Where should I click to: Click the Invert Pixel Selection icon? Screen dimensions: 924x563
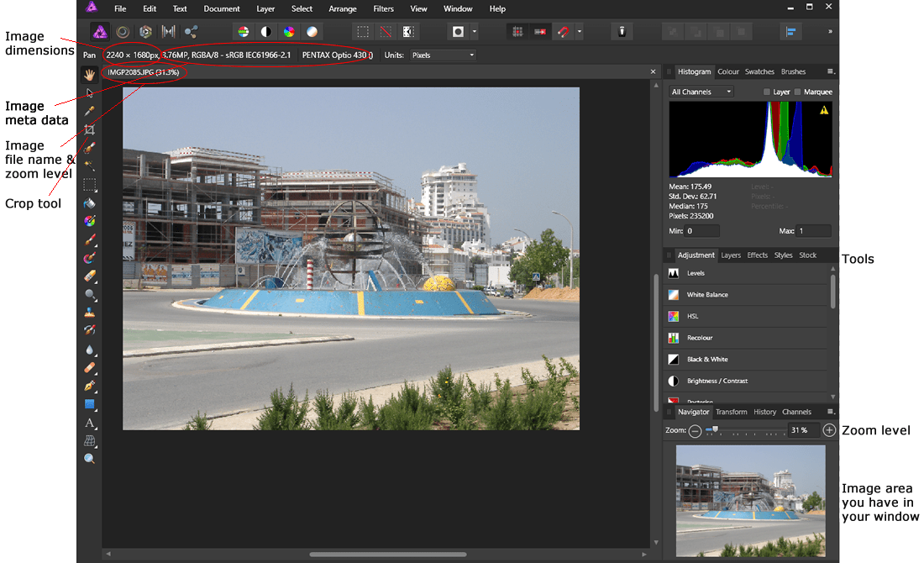click(x=408, y=32)
